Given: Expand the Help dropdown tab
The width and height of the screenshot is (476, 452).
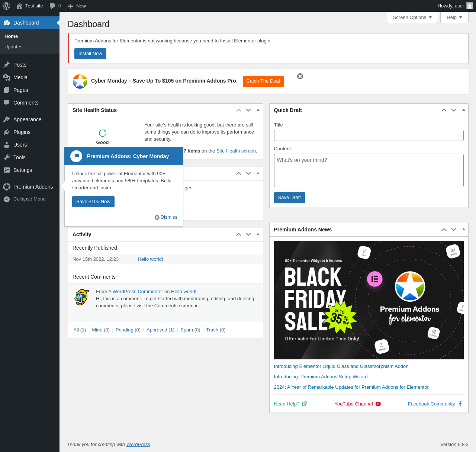Looking at the screenshot, I should 454,17.
